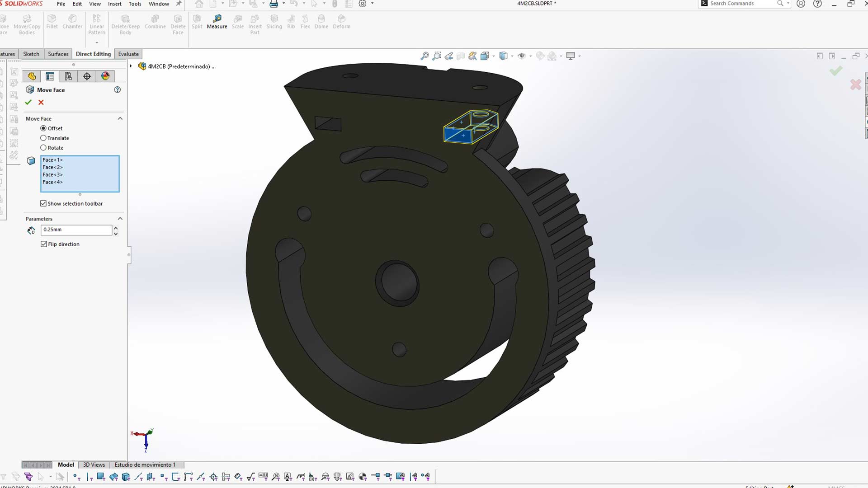868x488 pixels.
Task: Collapse the Move Face section
Action: tap(120, 118)
